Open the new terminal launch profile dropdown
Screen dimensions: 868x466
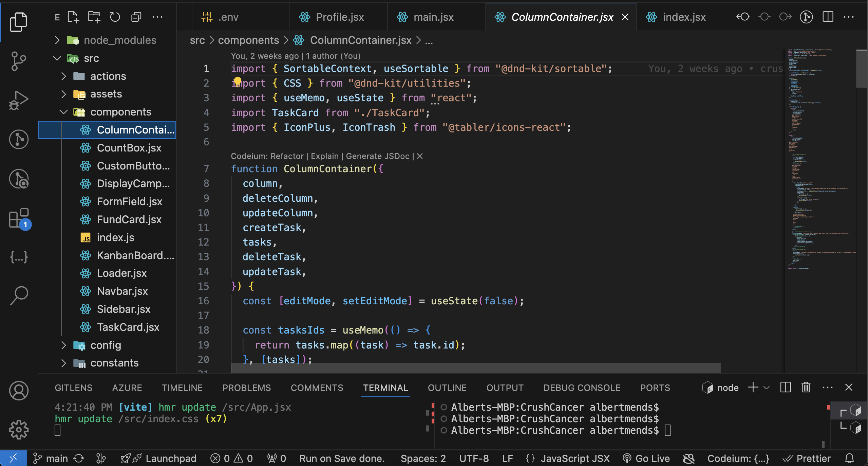767,388
